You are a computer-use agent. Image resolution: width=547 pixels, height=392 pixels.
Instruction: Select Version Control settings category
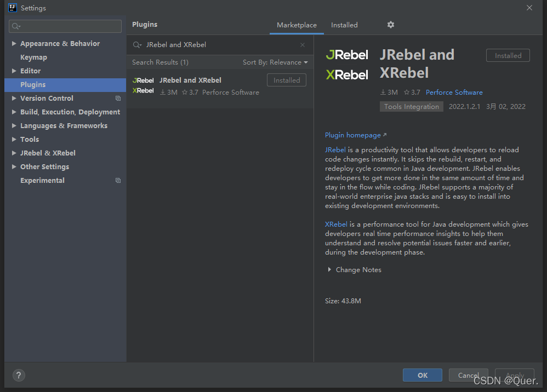coord(47,98)
